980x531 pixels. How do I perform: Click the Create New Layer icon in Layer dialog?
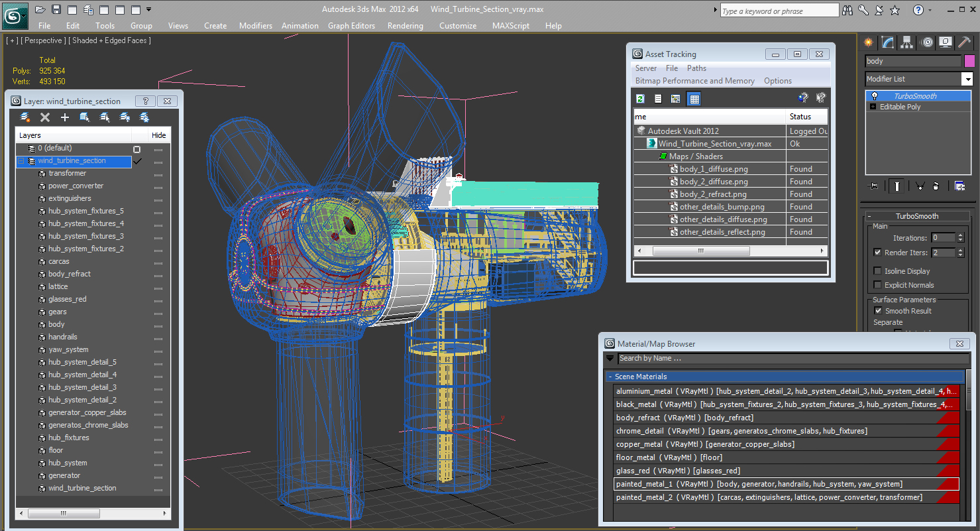pos(25,117)
